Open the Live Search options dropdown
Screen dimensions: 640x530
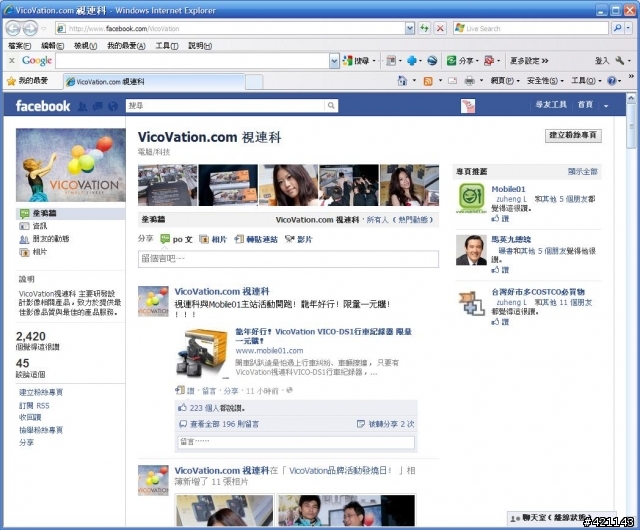629,28
